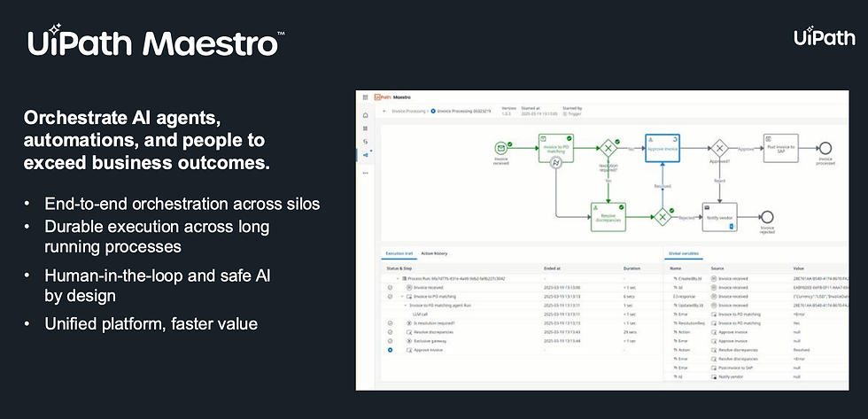Screen dimensions: 868x419
Task: Select the Invoice rejected end event
Action: 767,217
